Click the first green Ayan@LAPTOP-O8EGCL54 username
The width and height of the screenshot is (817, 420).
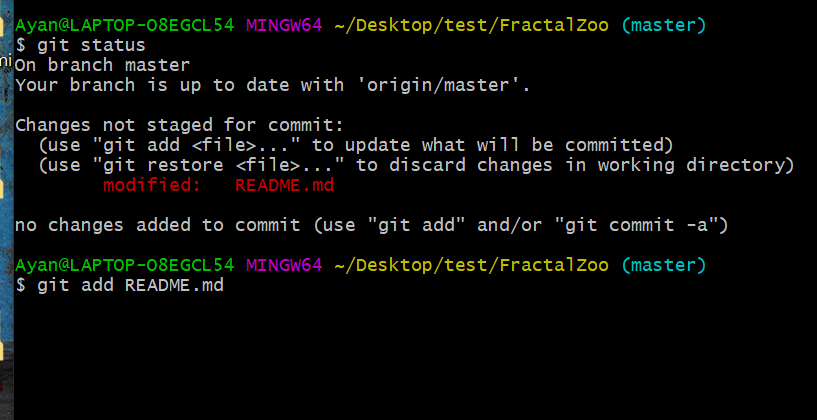[x=124, y=25]
